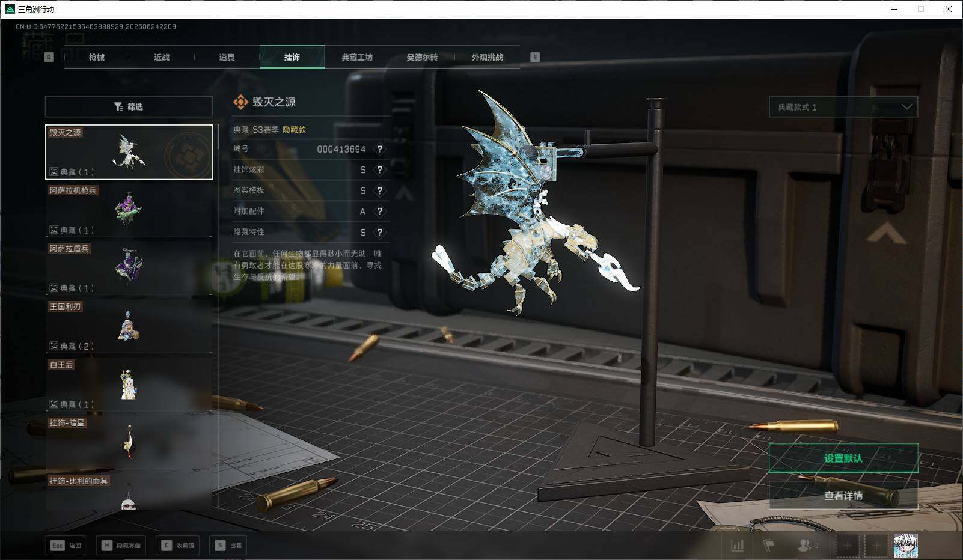Go to the 道具 tab
Viewport: 963px width, 560px height.
coord(227,57)
